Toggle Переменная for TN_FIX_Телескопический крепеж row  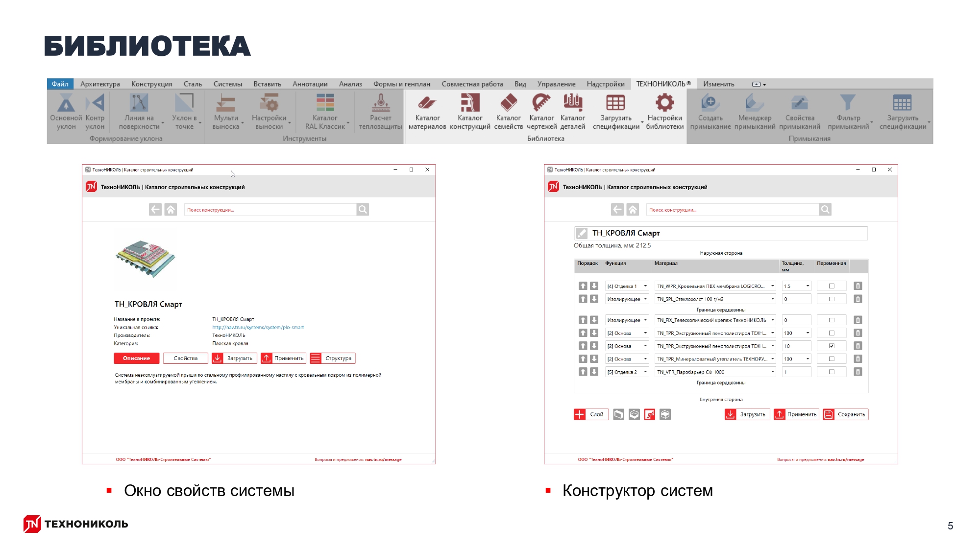click(x=832, y=320)
